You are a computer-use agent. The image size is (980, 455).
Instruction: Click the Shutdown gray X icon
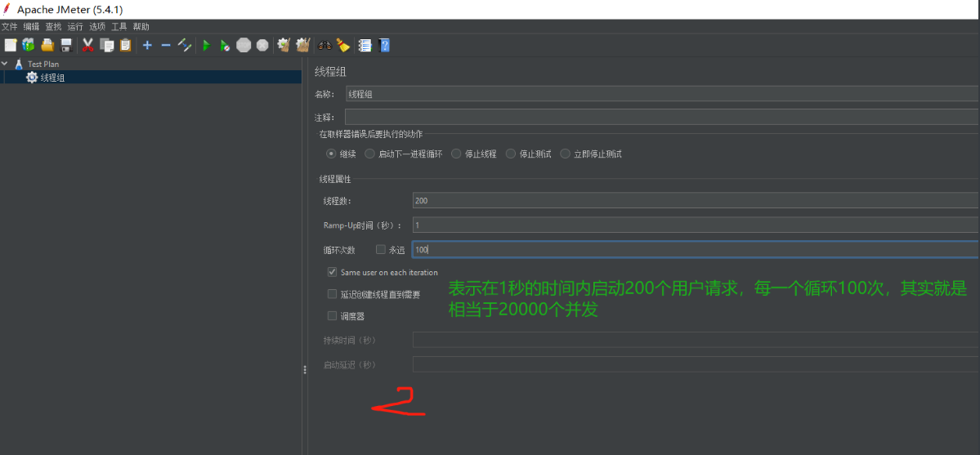pyautogui.click(x=262, y=45)
